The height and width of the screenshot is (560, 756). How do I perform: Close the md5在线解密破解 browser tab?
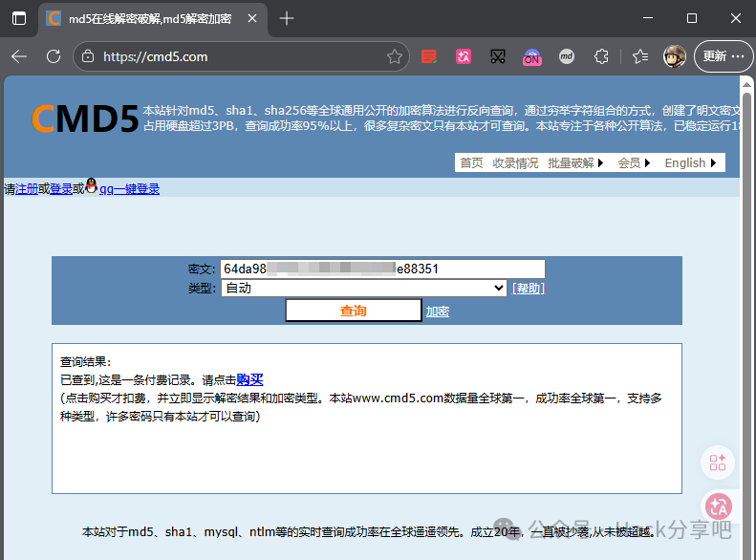[252, 19]
